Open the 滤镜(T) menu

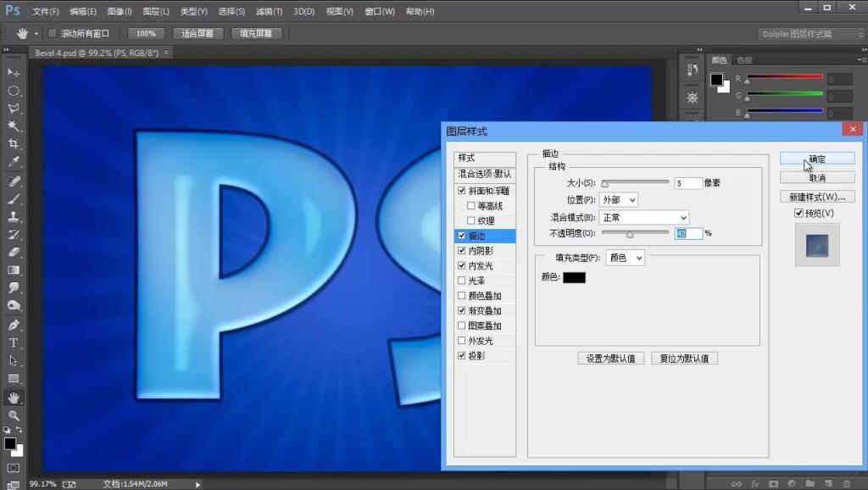pos(269,11)
